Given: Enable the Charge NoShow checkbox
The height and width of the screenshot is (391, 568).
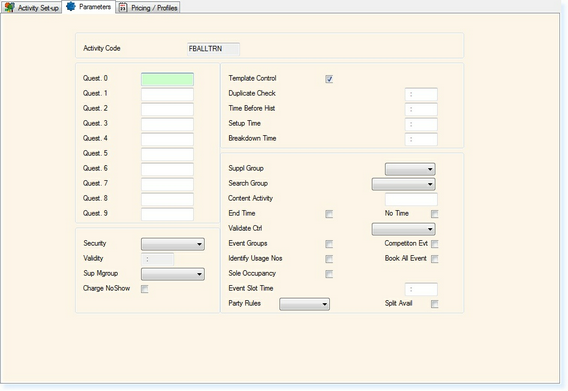Looking at the screenshot, I should [x=145, y=289].
